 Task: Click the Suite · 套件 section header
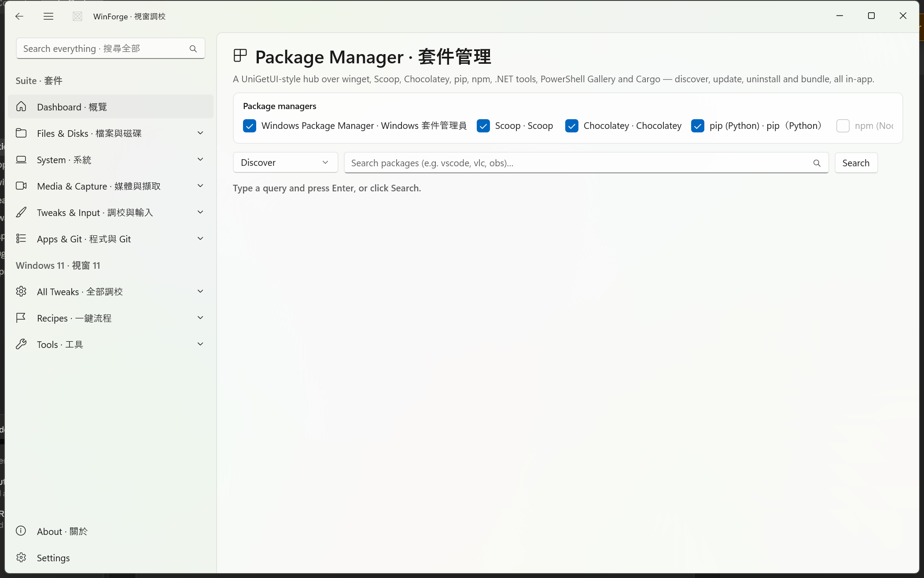point(39,80)
